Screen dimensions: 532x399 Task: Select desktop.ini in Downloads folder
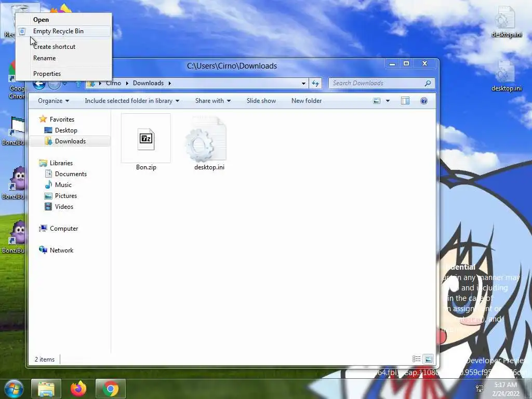(209, 142)
